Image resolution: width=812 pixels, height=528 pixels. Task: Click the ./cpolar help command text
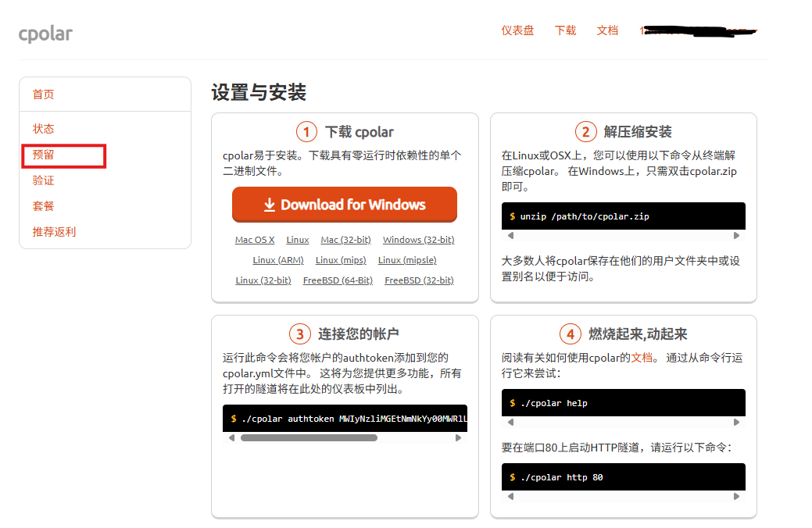pos(553,403)
